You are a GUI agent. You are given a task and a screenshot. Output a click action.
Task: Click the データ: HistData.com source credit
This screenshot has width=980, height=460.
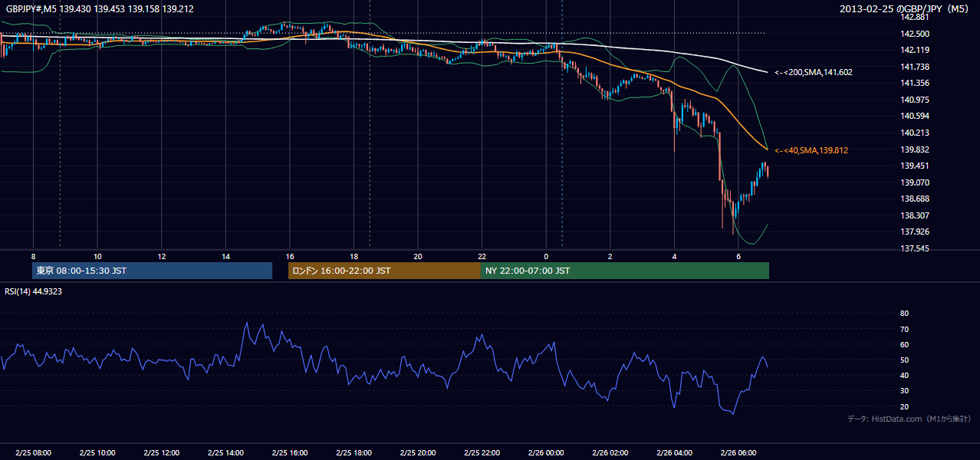pos(909,419)
